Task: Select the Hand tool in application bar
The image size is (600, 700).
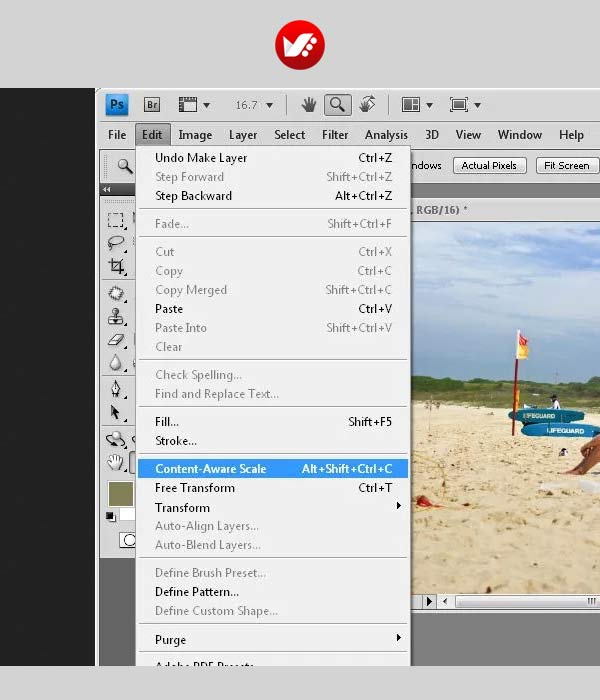Action: coord(308,105)
